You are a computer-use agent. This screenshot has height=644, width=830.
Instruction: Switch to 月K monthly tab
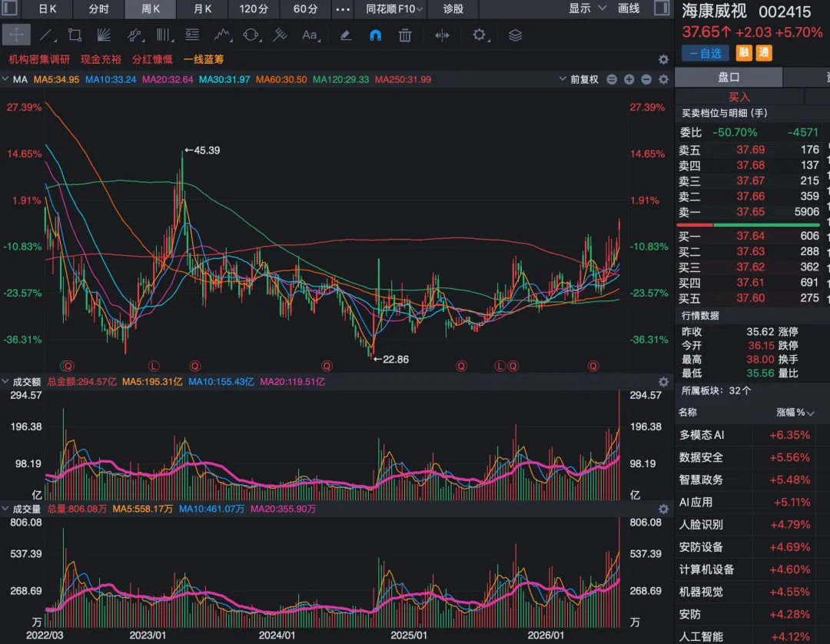click(x=202, y=8)
